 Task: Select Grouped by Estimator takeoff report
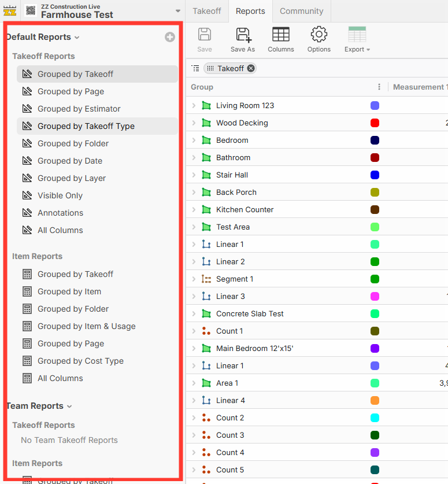pyautogui.click(x=79, y=109)
